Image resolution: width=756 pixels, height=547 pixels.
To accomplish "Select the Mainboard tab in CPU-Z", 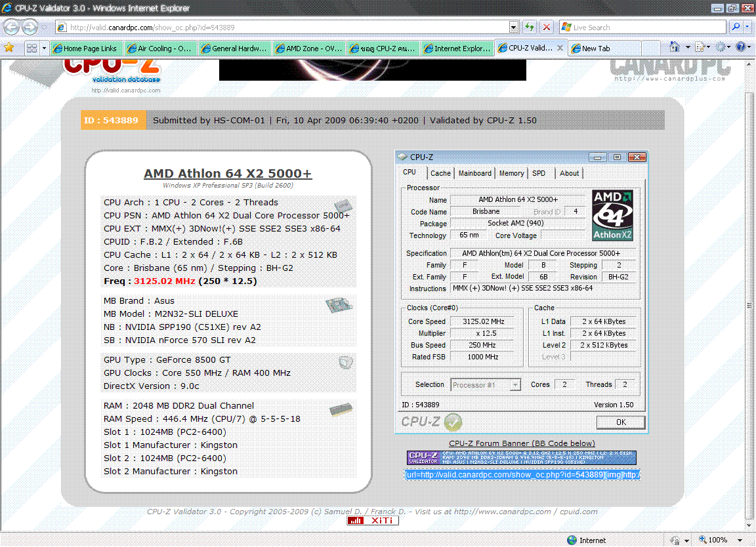I will pos(474,173).
